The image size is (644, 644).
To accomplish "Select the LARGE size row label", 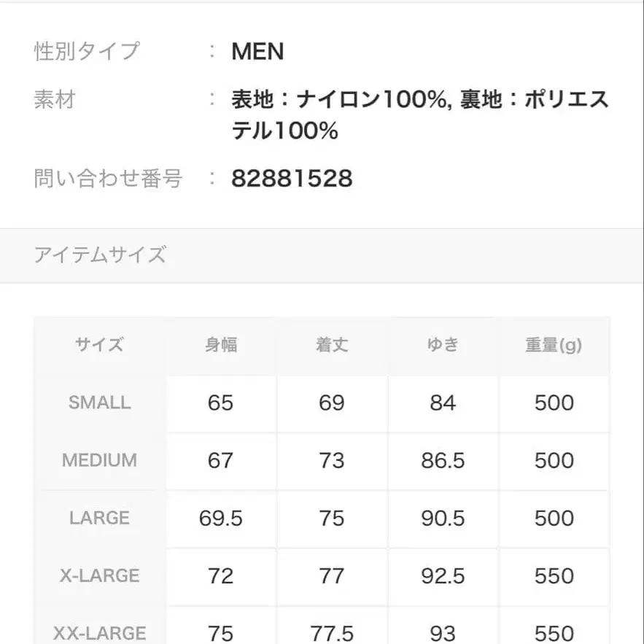I will [x=99, y=518].
